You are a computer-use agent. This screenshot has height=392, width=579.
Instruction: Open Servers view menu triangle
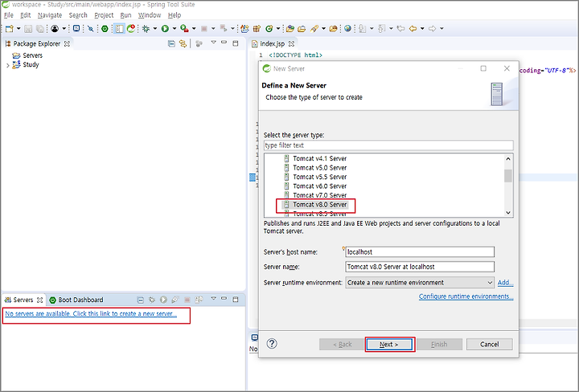[x=213, y=298]
